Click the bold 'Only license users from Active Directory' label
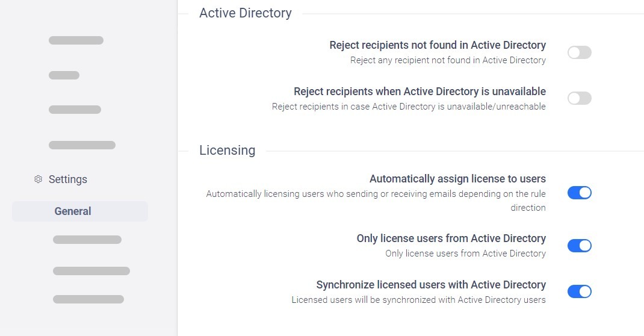 click(x=451, y=238)
